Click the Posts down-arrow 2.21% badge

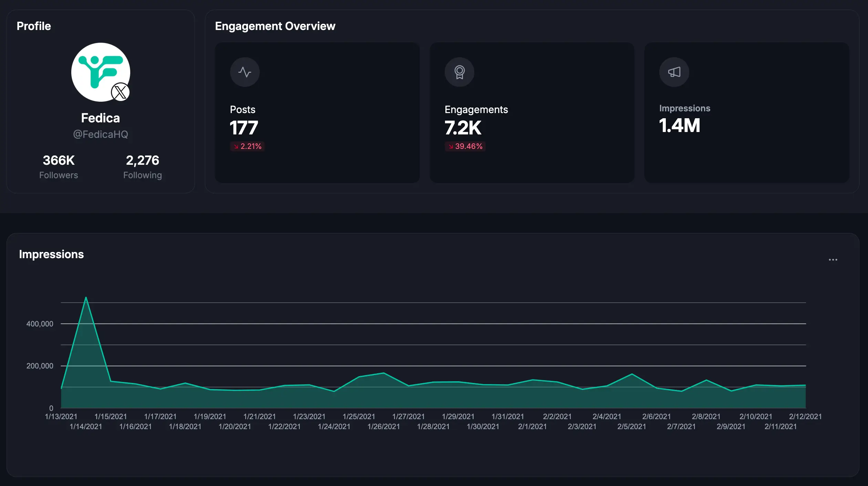(x=247, y=146)
